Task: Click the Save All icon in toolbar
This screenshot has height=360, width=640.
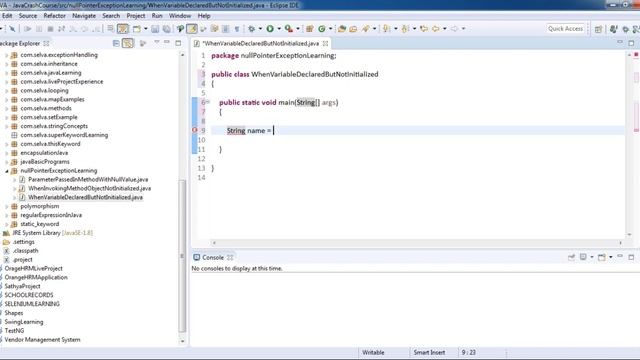Action: coord(167,29)
